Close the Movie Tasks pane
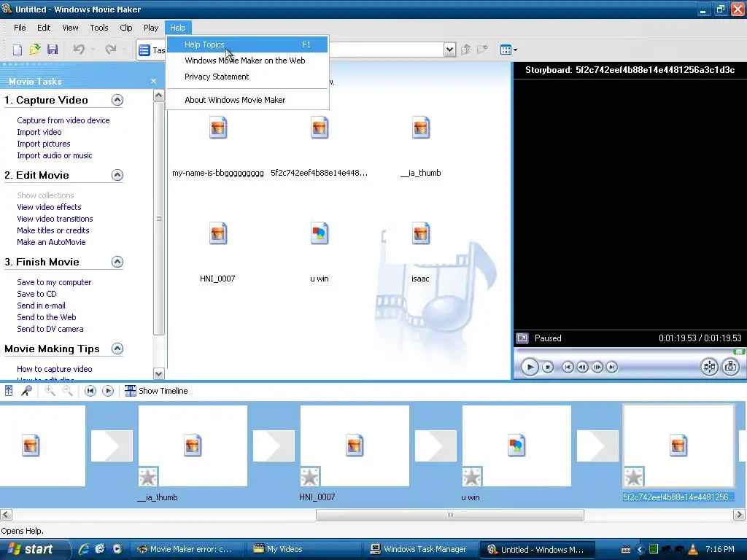 tap(153, 81)
